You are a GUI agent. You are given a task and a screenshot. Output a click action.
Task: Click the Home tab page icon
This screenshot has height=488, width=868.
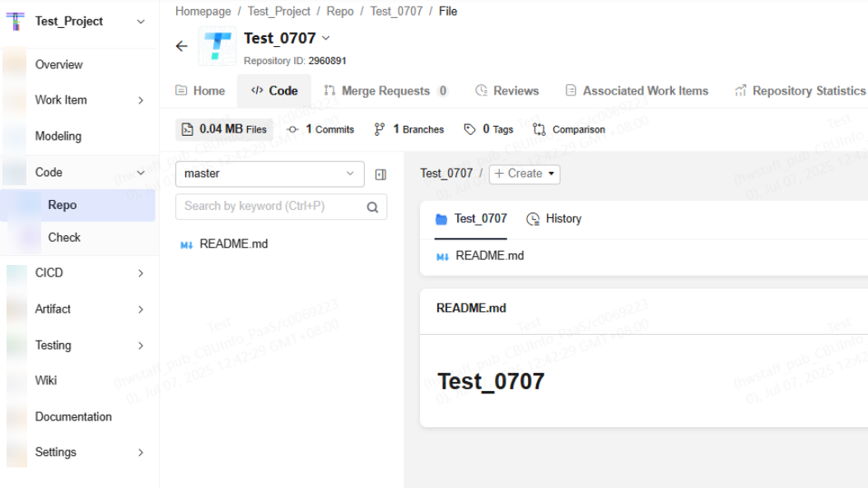[x=181, y=91]
